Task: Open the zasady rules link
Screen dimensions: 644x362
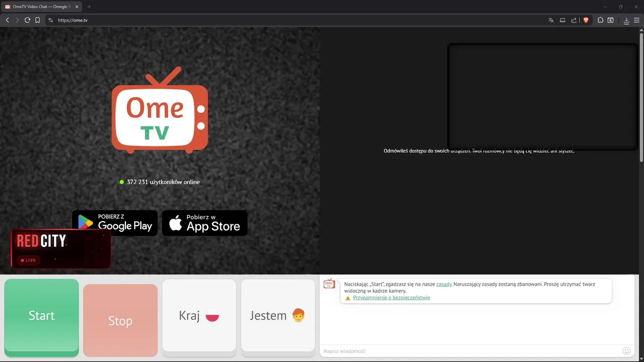Action: point(444,284)
